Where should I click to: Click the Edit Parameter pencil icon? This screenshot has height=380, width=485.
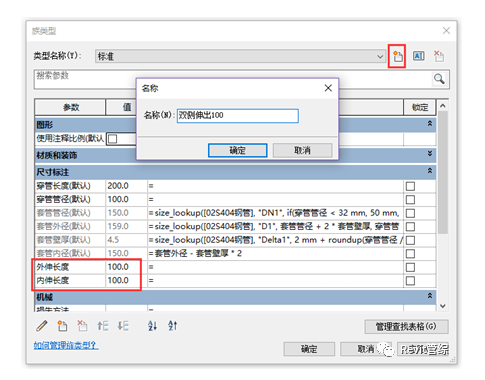coord(42,326)
